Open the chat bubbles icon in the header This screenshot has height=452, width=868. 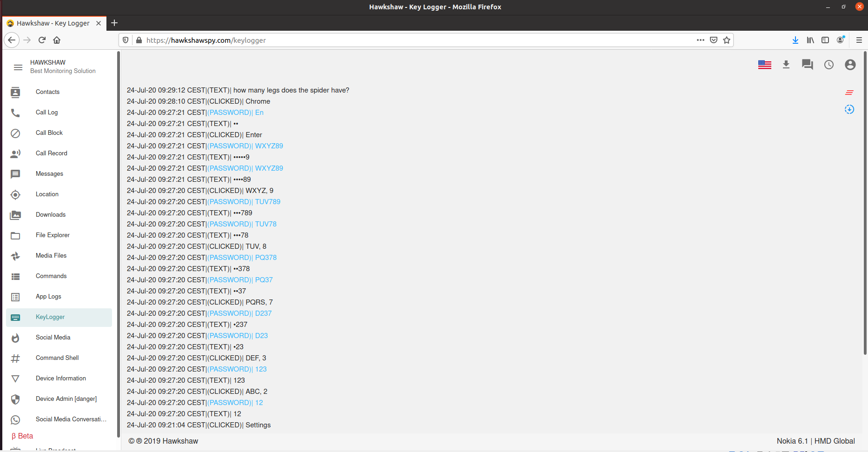click(808, 65)
